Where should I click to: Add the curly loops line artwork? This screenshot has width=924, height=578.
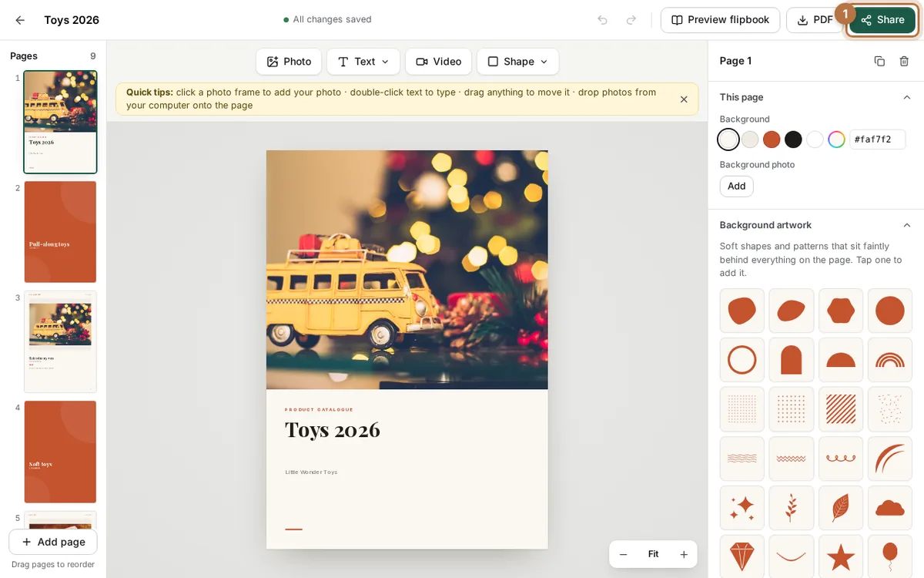[x=841, y=459]
